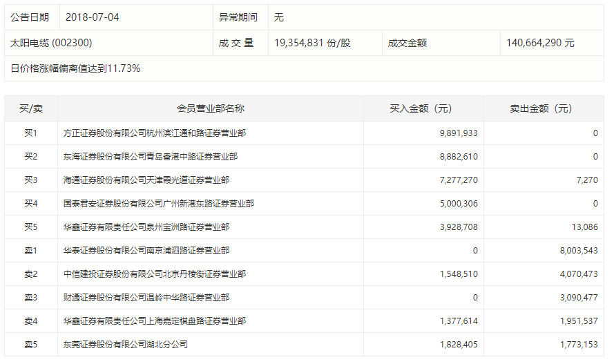Click the 买/卖 column header
The image size is (614, 364).
coord(31,109)
